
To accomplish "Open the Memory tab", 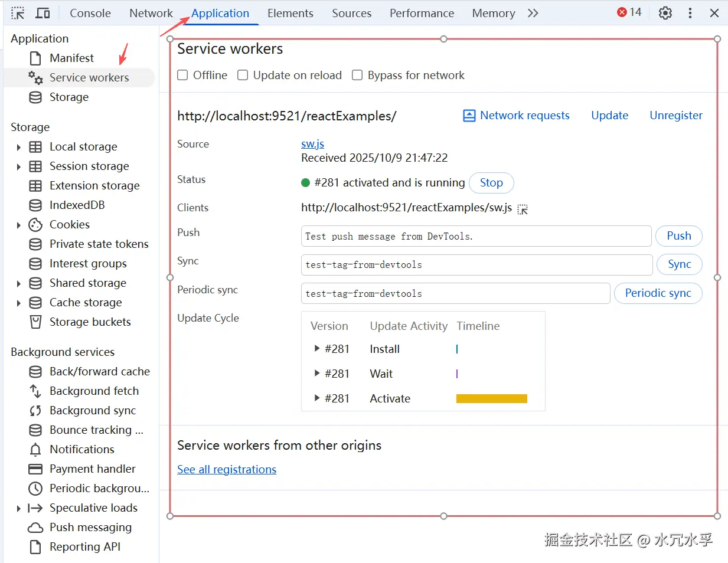I will [494, 13].
